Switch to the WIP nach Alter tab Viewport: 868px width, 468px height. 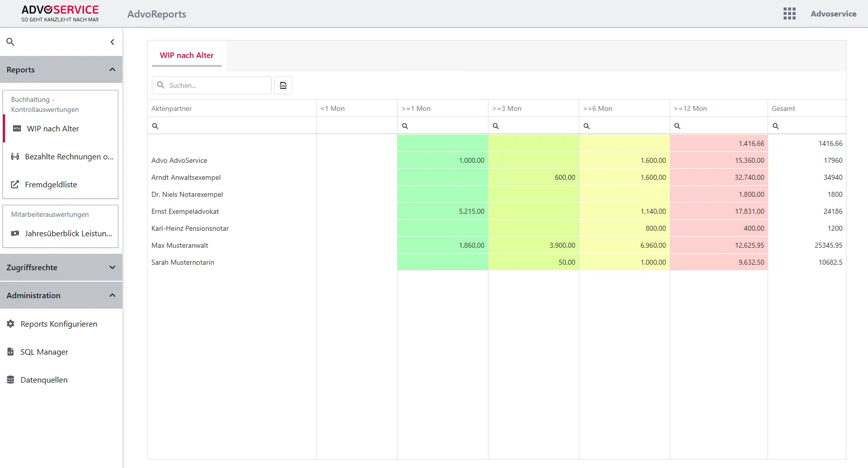187,55
